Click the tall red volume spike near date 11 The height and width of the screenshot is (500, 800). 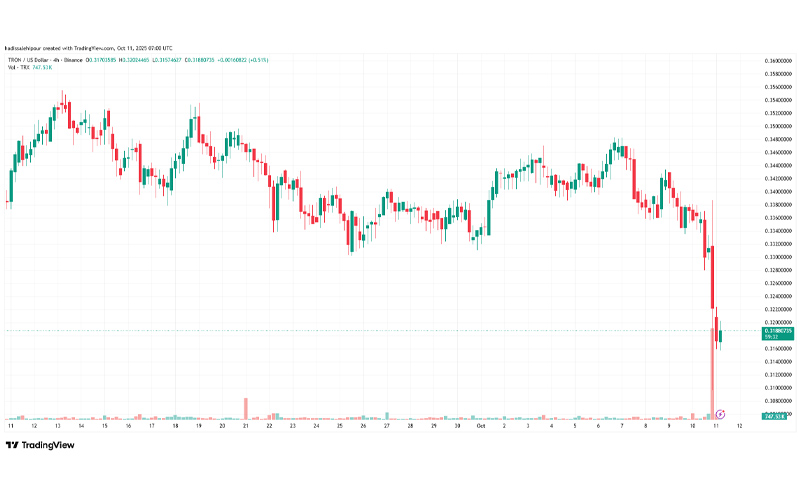point(713,380)
